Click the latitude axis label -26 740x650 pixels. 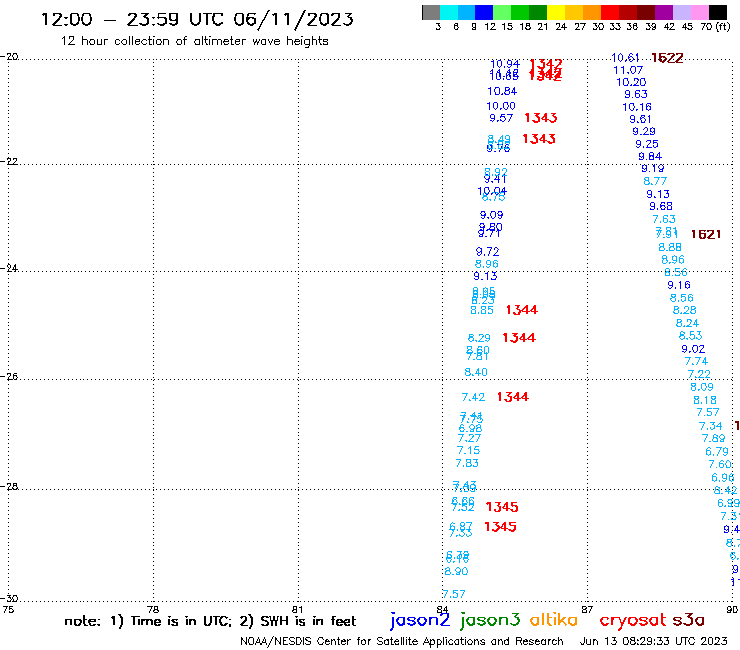[x=9, y=377]
